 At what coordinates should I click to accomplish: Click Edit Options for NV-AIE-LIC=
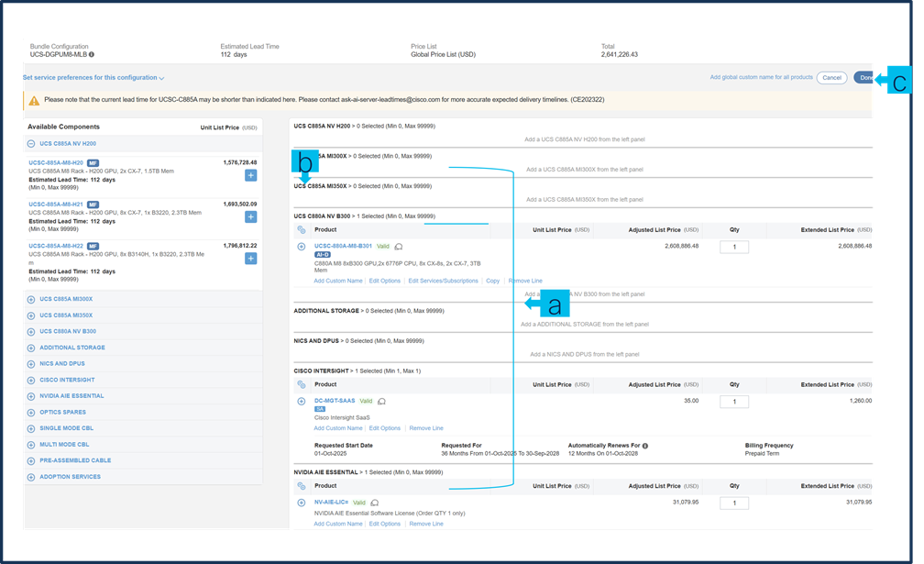[x=385, y=524]
